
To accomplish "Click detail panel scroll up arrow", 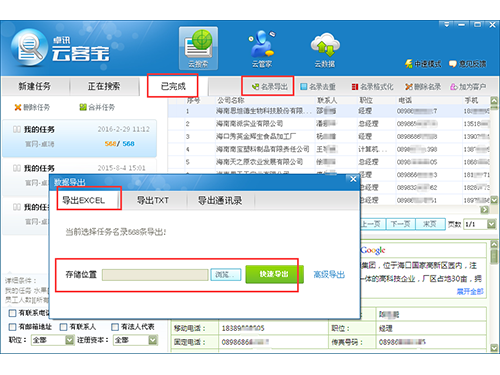I will pos(494,245).
